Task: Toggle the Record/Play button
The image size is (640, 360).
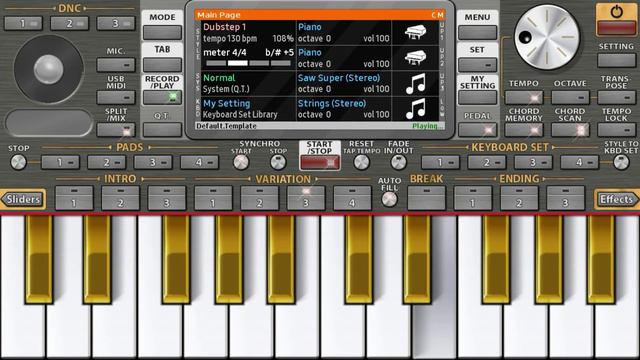Action: tap(162, 97)
